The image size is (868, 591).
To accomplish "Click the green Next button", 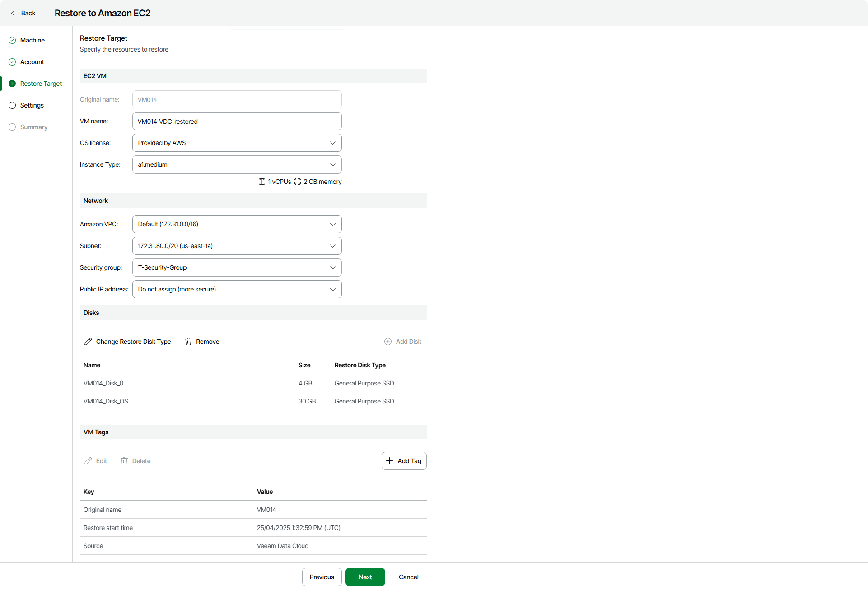I will (365, 577).
